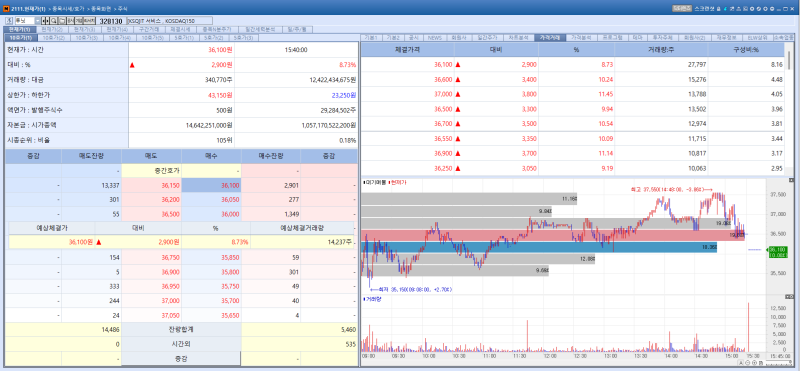Click the price chart panel corner icon
This screenshot has height=371, width=800.
point(791,180)
